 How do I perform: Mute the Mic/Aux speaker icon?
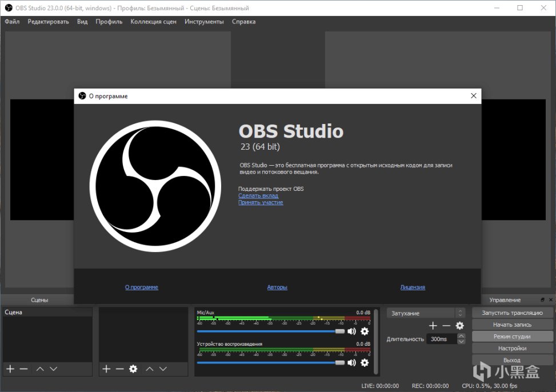pos(351,331)
